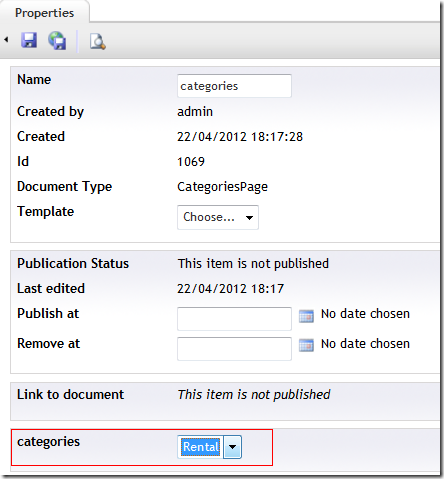
Task: Open the Publish at calendar picker
Action: [x=306, y=316]
